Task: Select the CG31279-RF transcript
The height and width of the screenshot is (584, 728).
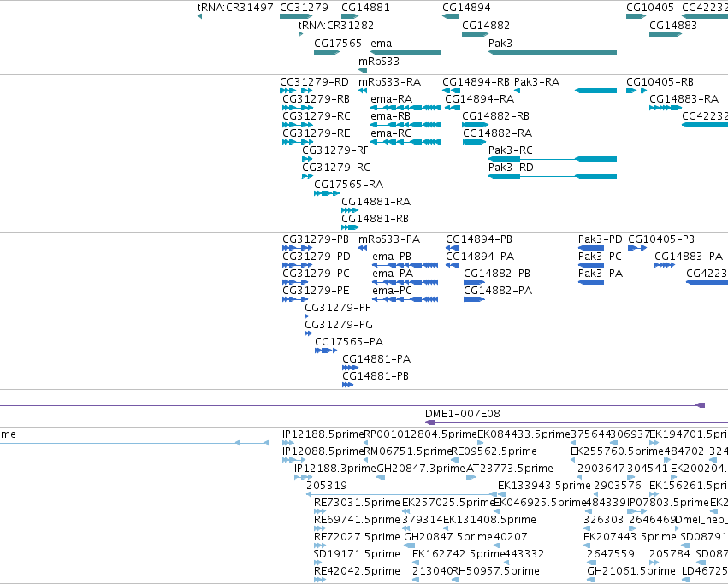Action: [x=307, y=159]
